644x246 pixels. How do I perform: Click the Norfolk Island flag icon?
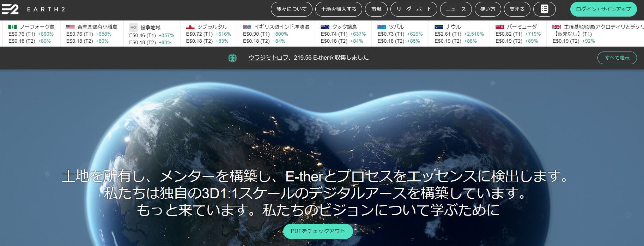pyautogui.click(x=13, y=27)
